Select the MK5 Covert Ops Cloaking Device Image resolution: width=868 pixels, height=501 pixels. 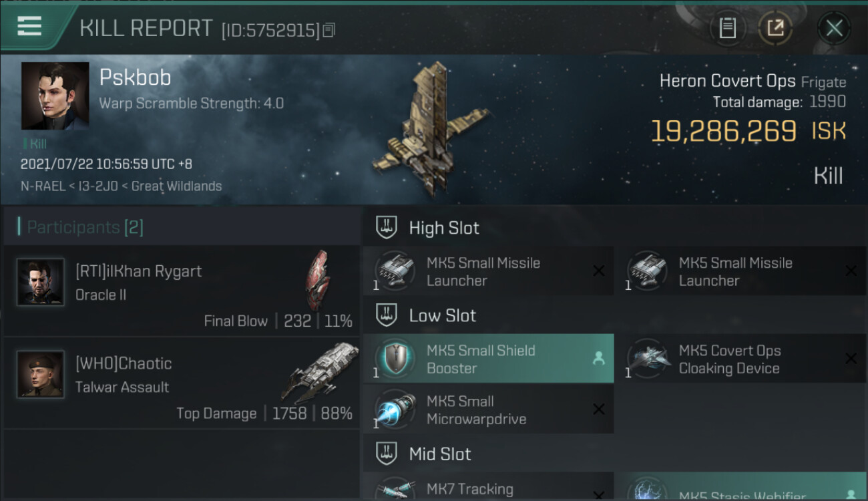740,359
